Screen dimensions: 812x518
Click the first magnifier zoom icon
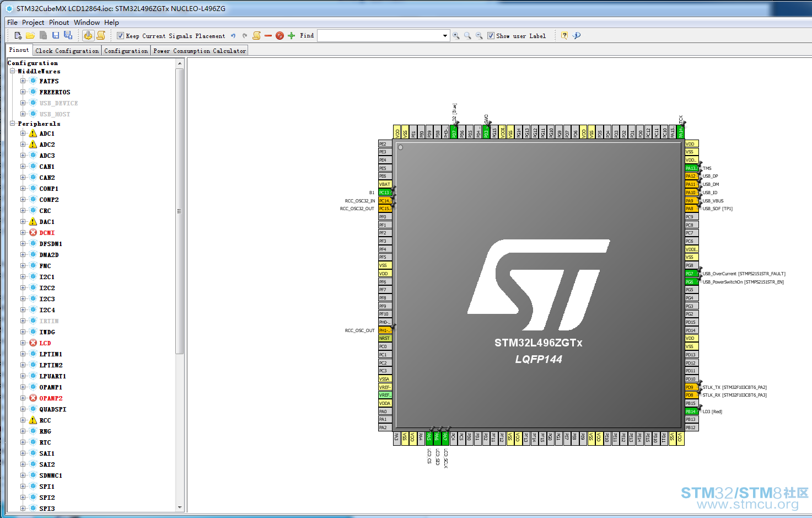point(456,36)
